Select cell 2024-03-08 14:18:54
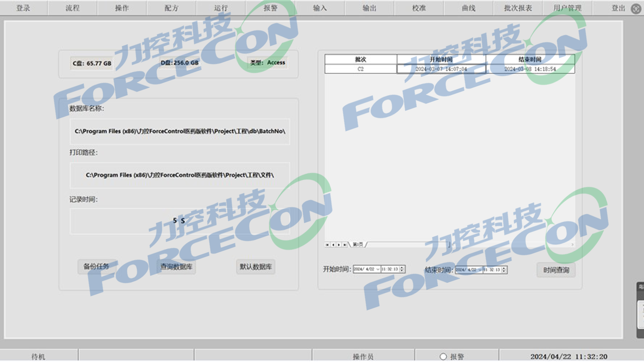Viewport: 644px width, 362px height. coord(530,69)
